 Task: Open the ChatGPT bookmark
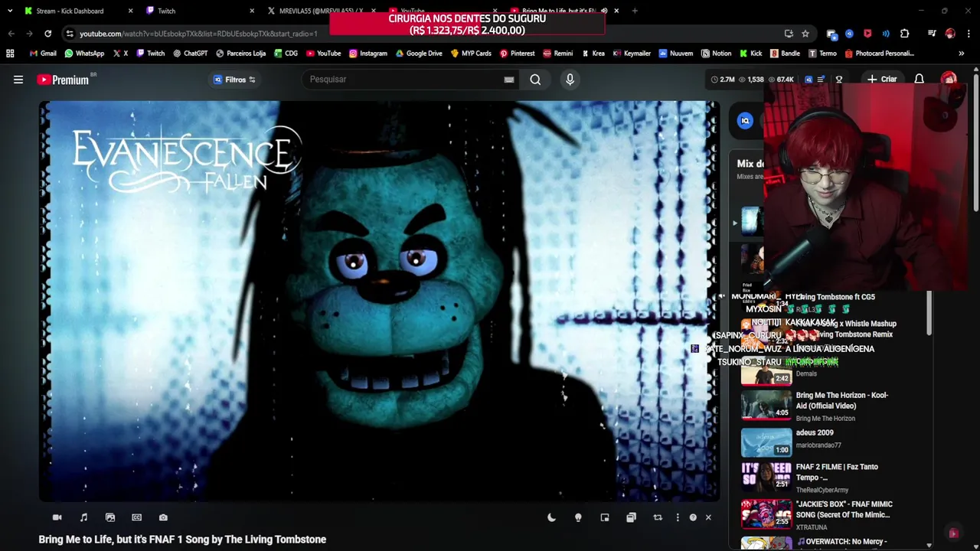click(190, 54)
